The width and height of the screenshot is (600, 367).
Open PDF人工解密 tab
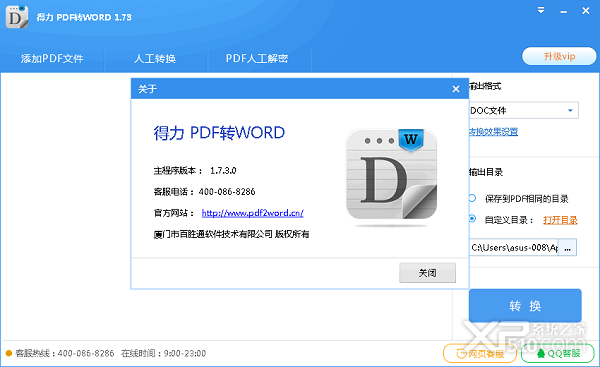[x=257, y=59]
